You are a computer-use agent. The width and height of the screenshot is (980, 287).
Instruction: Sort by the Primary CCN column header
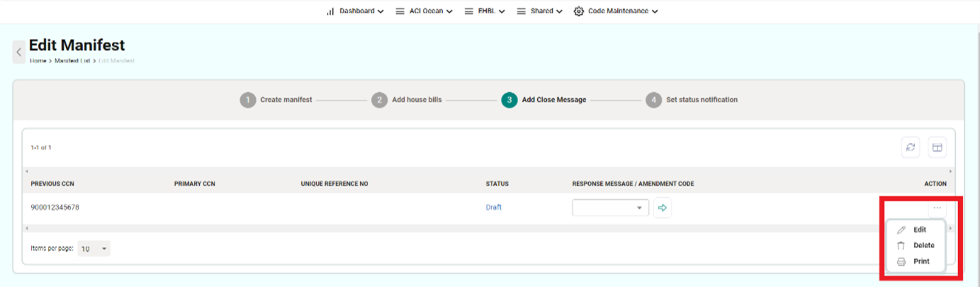click(x=194, y=184)
